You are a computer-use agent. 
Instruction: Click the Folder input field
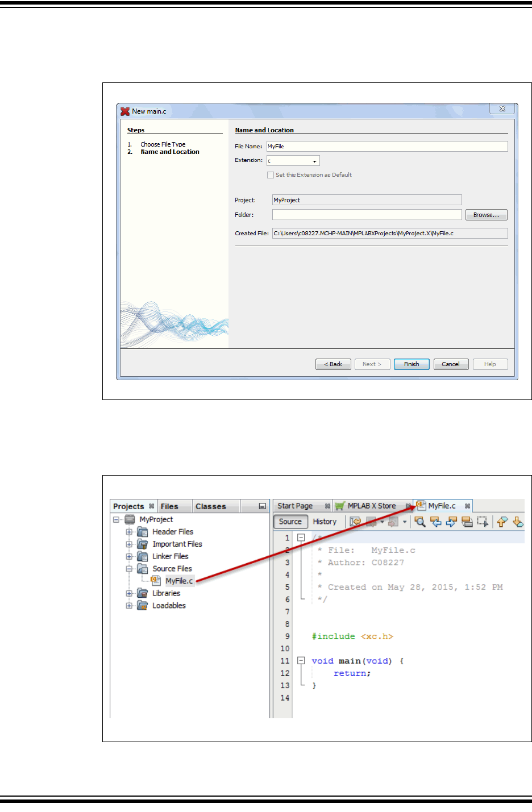(367, 215)
